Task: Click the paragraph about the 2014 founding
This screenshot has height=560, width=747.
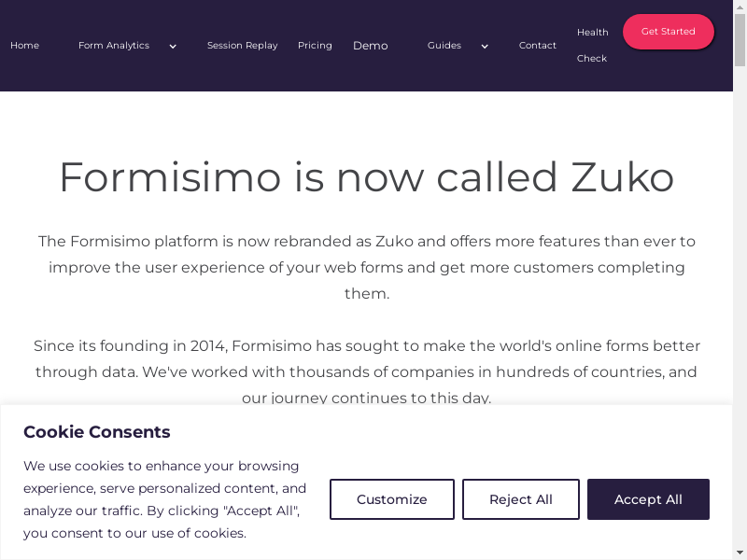Action: click(x=366, y=371)
